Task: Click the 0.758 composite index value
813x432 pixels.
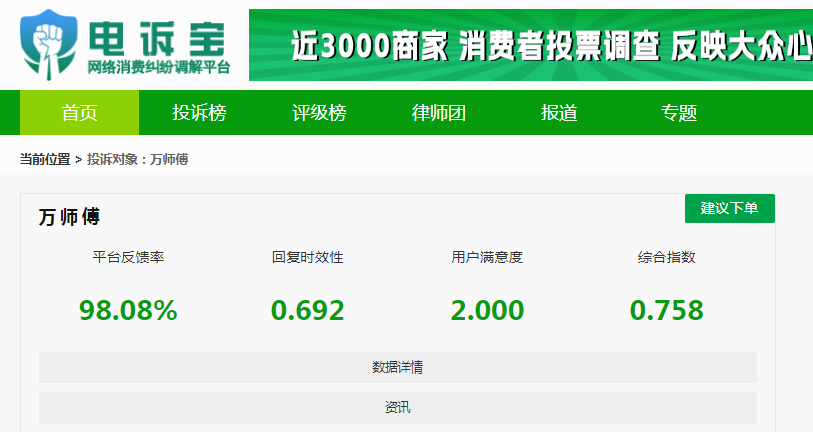Action: (x=667, y=311)
